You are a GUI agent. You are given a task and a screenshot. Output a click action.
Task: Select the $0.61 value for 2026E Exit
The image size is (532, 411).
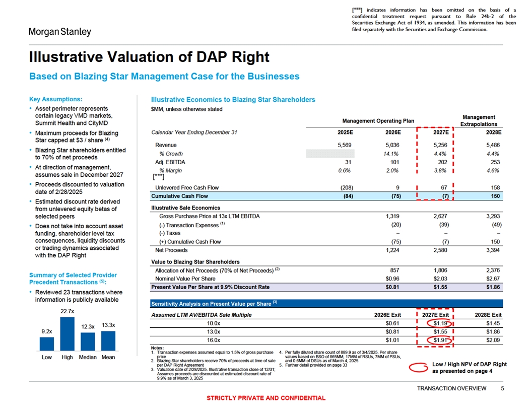[x=392, y=323]
